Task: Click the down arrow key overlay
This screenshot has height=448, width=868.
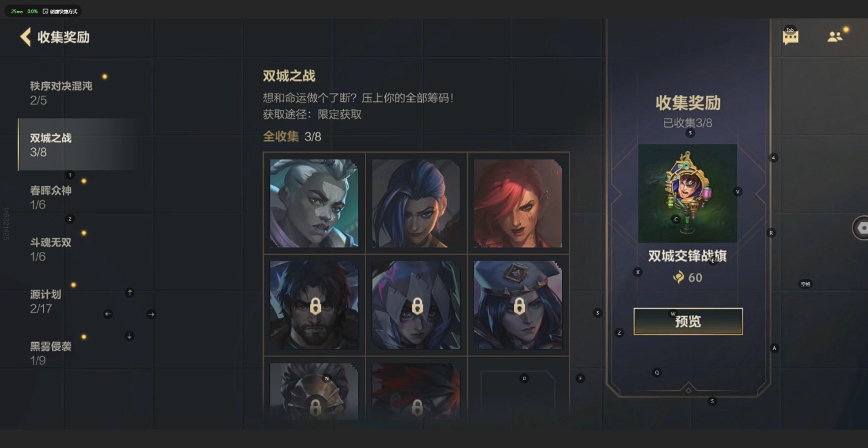Action: click(x=130, y=336)
